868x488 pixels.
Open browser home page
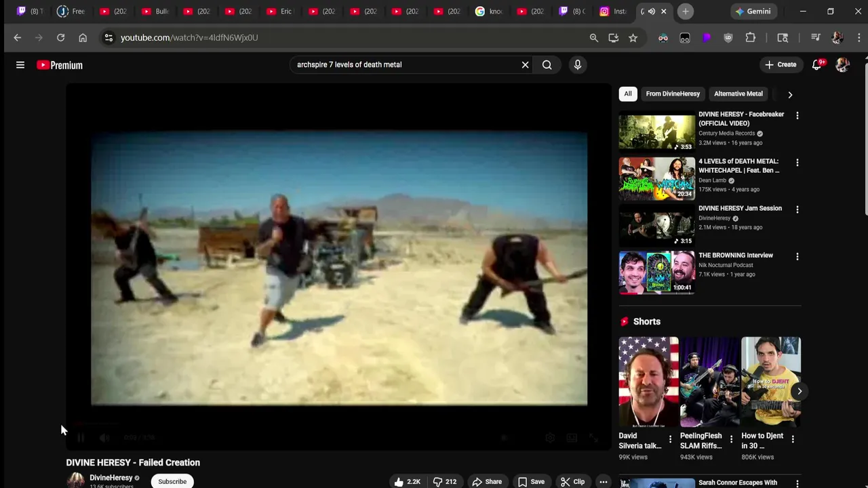[x=83, y=38]
